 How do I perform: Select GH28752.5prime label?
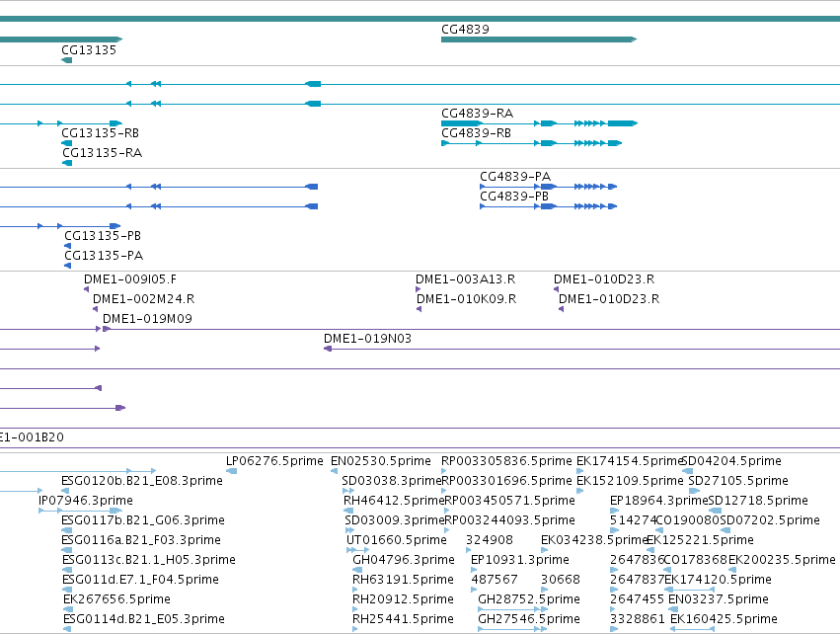[529, 599]
